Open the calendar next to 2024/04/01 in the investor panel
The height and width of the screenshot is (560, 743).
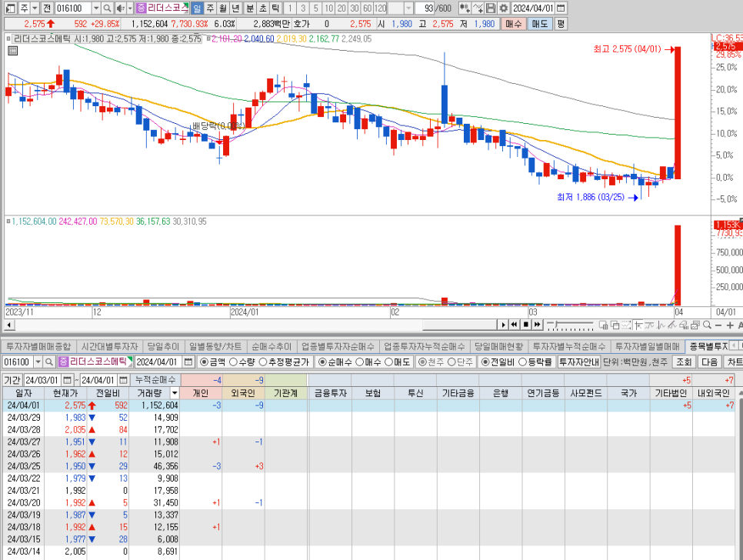coord(188,362)
